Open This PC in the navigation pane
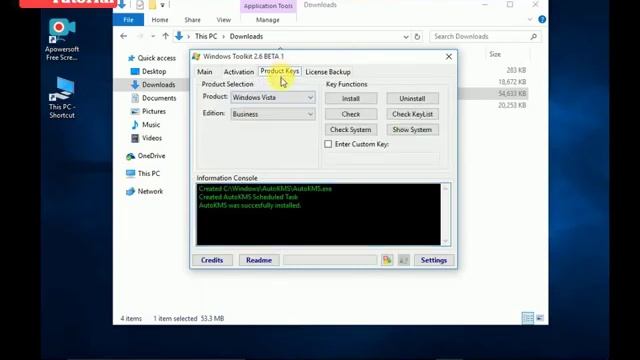640x360 pixels. [143, 173]
